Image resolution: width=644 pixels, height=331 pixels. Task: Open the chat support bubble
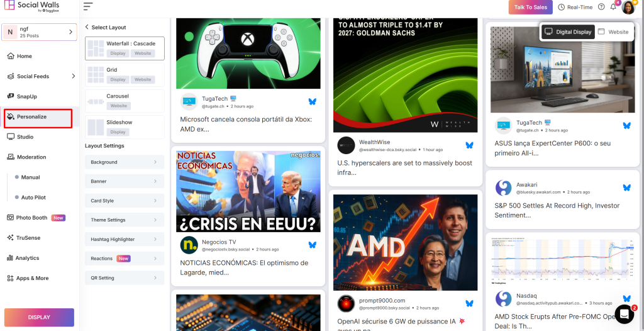[625, 314]
